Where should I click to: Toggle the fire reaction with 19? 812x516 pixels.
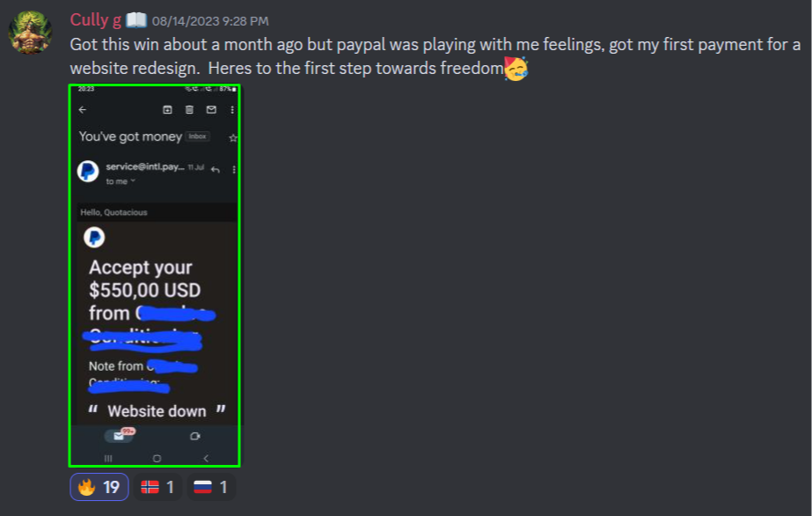click(99, 487)
